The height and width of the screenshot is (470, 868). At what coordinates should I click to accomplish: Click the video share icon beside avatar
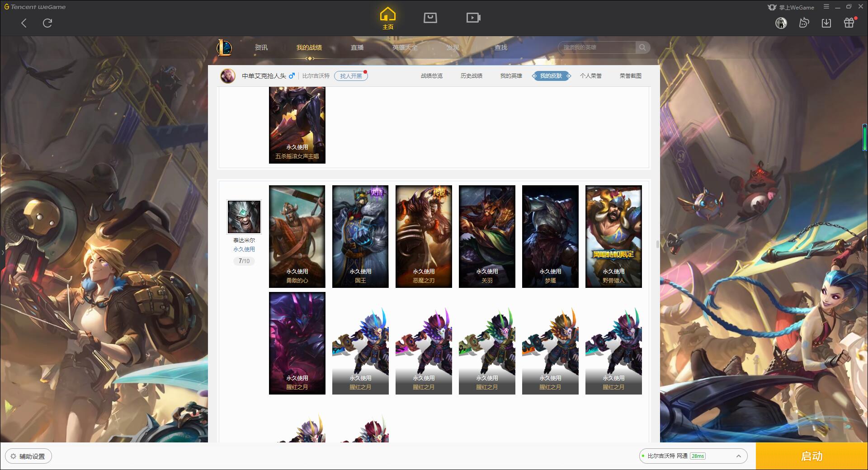(x=804, y=23)
